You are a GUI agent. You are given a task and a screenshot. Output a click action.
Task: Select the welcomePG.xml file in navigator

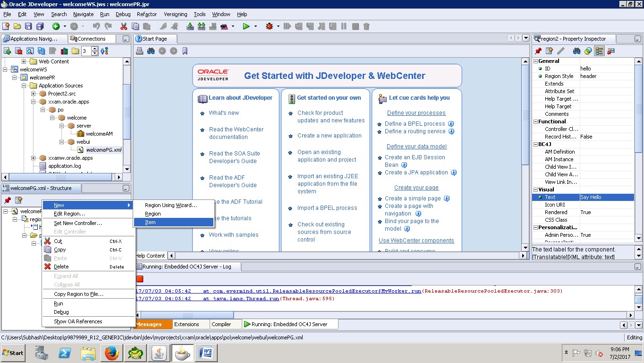(x=104, y=150)
